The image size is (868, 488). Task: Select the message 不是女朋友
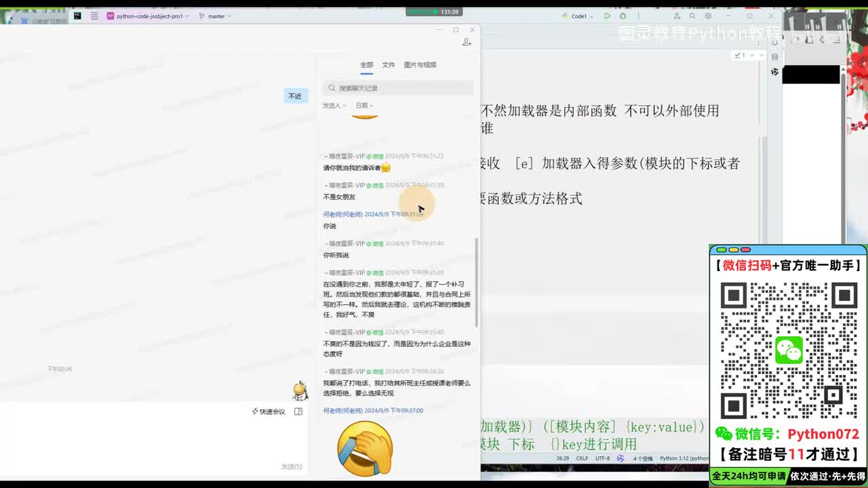(x=339, y=197)
